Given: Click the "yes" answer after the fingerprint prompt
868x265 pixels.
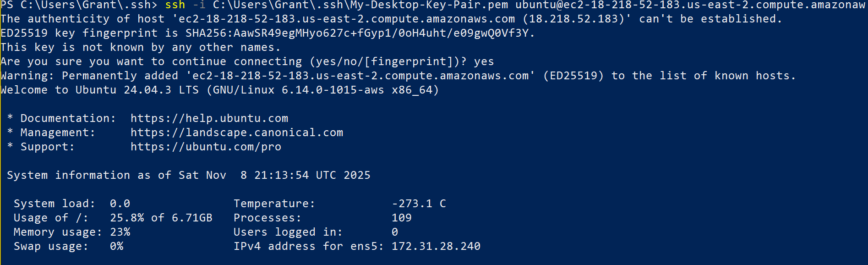Looking at the screenshot, I should [484, 61].
